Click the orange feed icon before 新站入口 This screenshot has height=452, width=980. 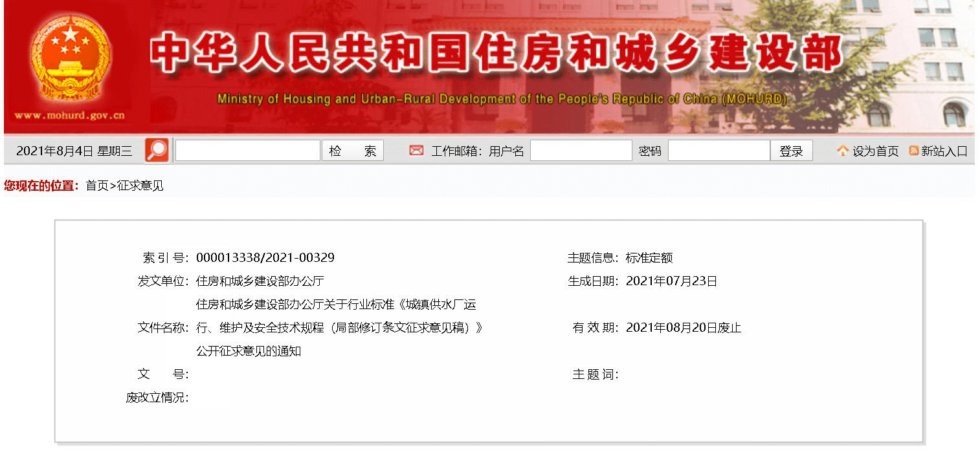tap(913, 151)
